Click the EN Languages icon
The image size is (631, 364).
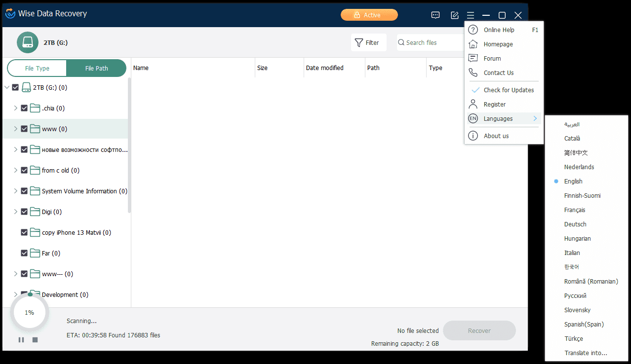pos(473,118)
